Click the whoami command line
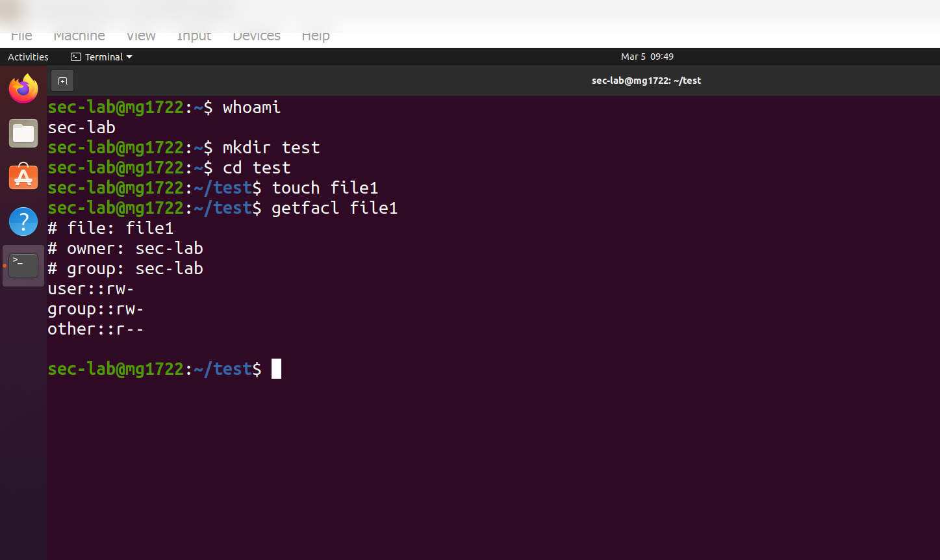The image size is (940, 560). pyautogui.click(x=164, y=107)
